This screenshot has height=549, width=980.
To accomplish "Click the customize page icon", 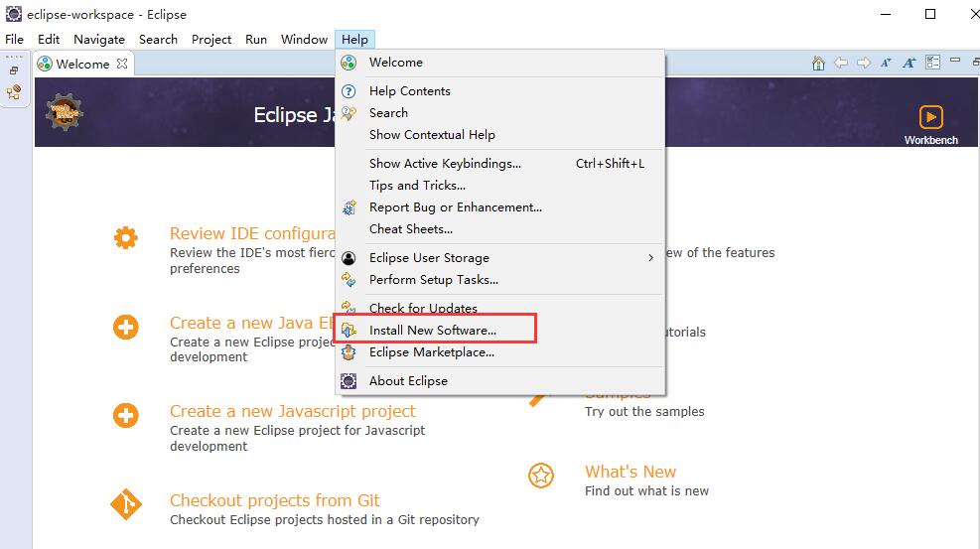I will (x=932, y=63).
